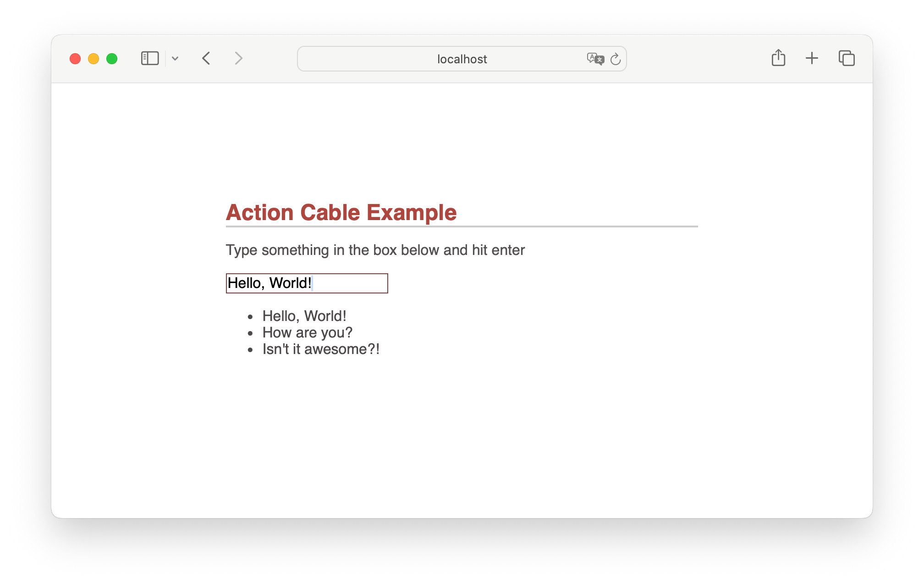Screen dimensions: 924x586
Task: Click the 'Isn't it awesome?!' list item
Action: (321, 349)
